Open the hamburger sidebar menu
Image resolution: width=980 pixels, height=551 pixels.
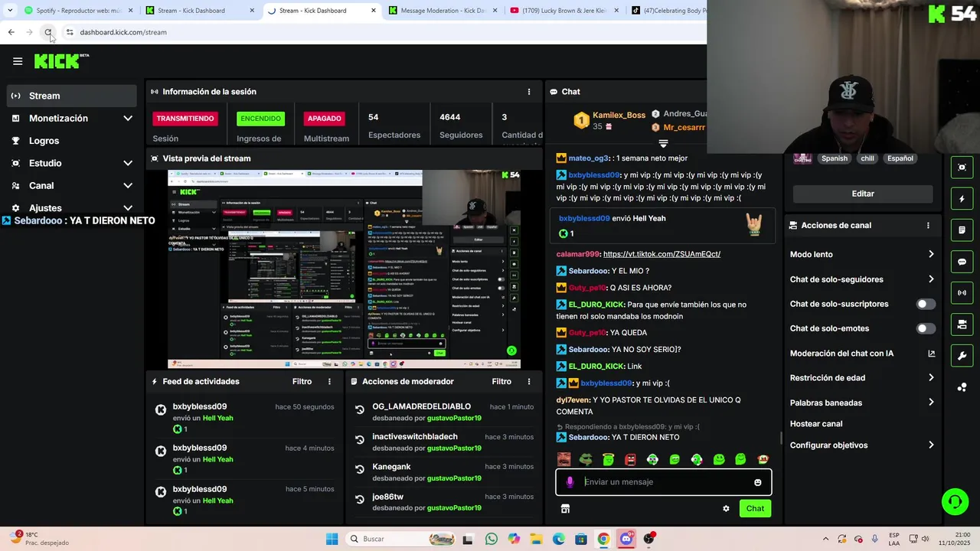18,61
